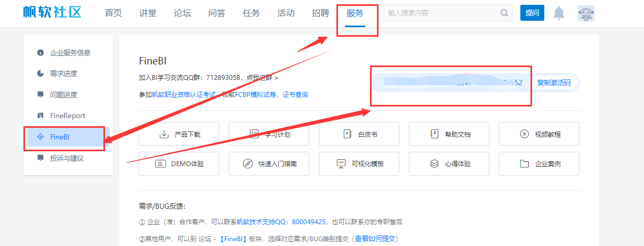Click the blue 提问 button
644x246 pixels.
(x=532, y=13)
